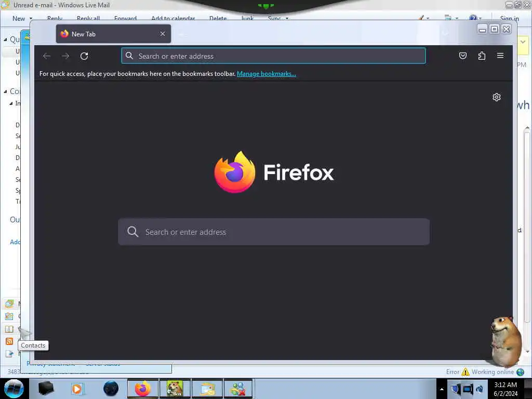Screen dimensions: 532x399
Task: Click the Working online status text
Action: tap(493, 372)
